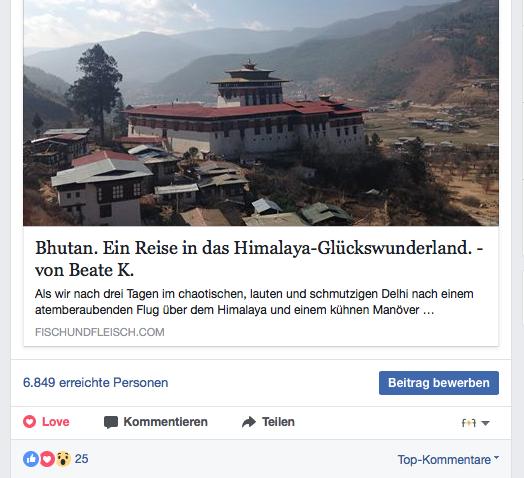The width and height of the screenshot is (524, 478).
Task: Open the Bhutan article headline link
Action: [259, 258]
